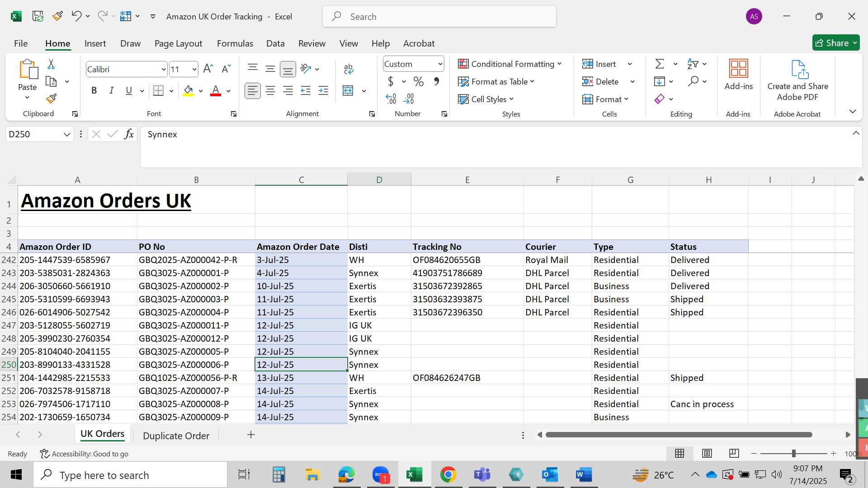Open Sort & Filter icon
This screenshot has width=868, height=488.
(693, 64)
